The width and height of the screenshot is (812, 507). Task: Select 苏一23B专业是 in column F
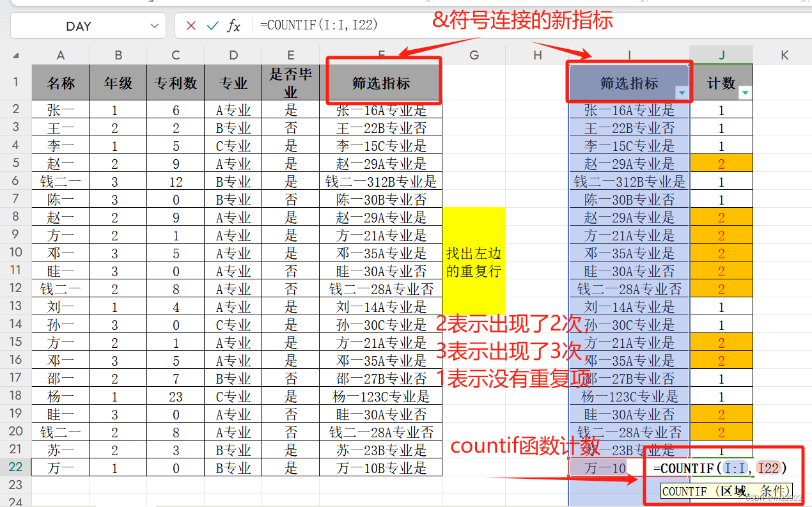[381, 449]
